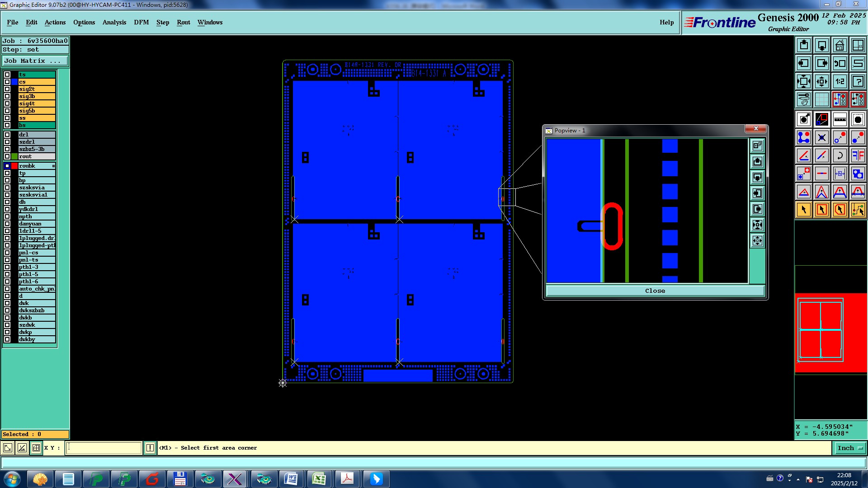Click the rotate feature tool icon
The width and height of the screenshot is (868, 488).
click(x=840, y=155)
